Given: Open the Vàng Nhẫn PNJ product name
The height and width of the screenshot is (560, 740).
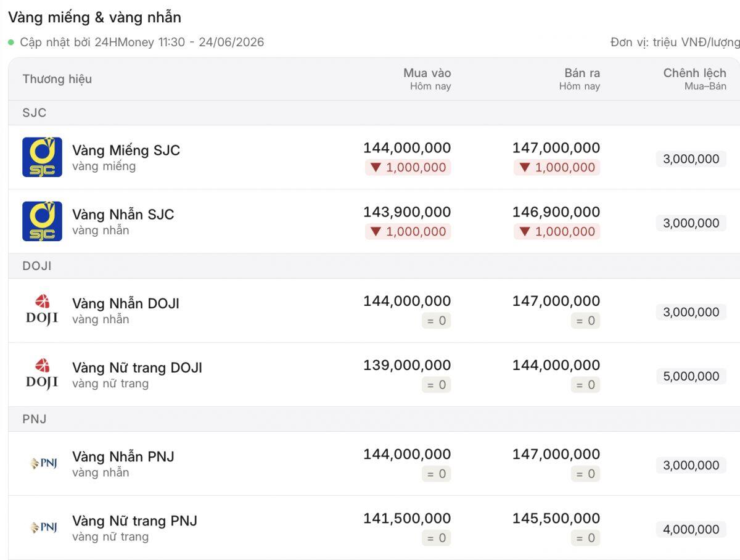Looking at the screenshot, I should point(123,456).
